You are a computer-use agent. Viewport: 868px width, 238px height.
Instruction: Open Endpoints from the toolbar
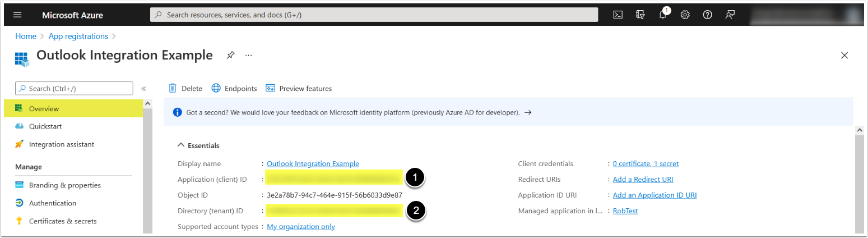(234, 89)
